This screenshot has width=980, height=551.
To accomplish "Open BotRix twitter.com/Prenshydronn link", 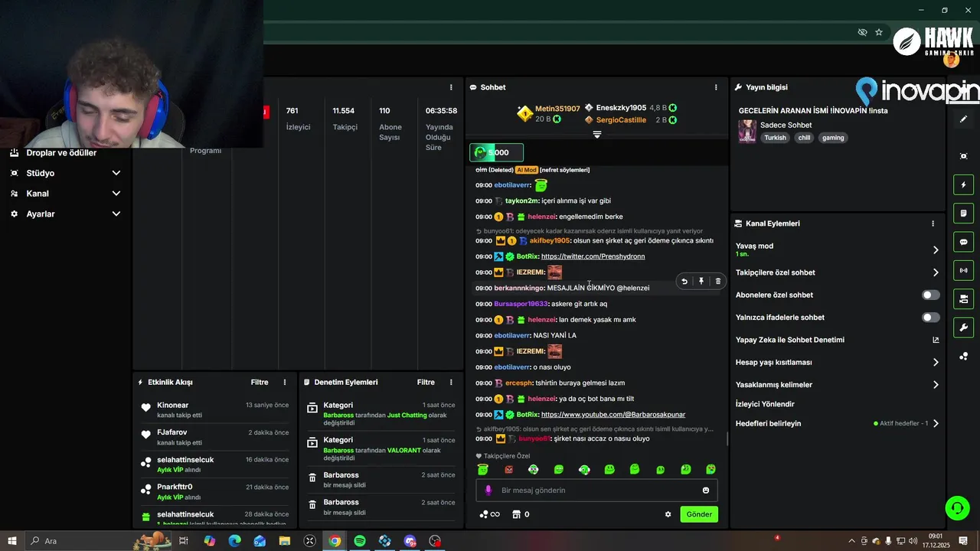I will tap(593, 256).
